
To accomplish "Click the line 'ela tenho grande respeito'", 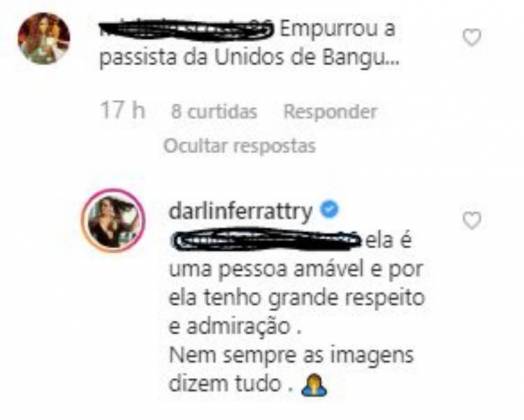I will (x=297, y=299).
